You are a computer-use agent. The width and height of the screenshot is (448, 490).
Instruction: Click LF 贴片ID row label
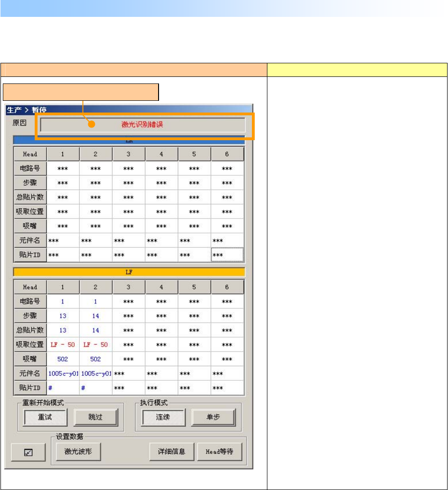(x=30, y=388)
